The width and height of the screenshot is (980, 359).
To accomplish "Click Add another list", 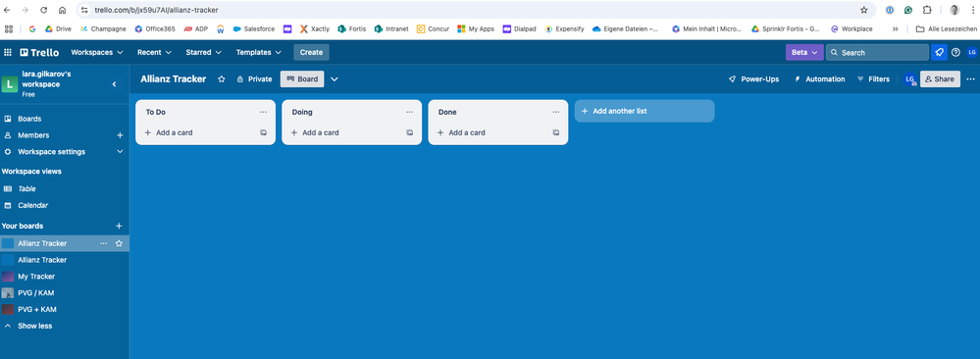I will click(x=645, y=111).
